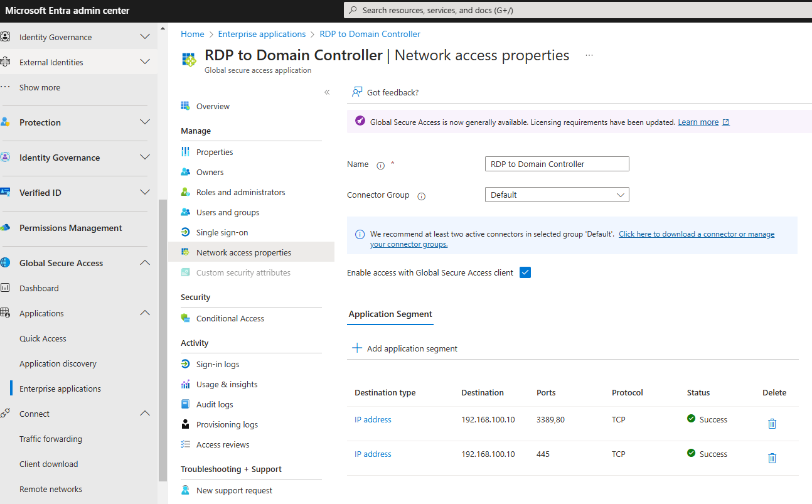Screen dimensions: 812x504
Task: Click the plus icon for adding segment
Action: click(357, 348)
